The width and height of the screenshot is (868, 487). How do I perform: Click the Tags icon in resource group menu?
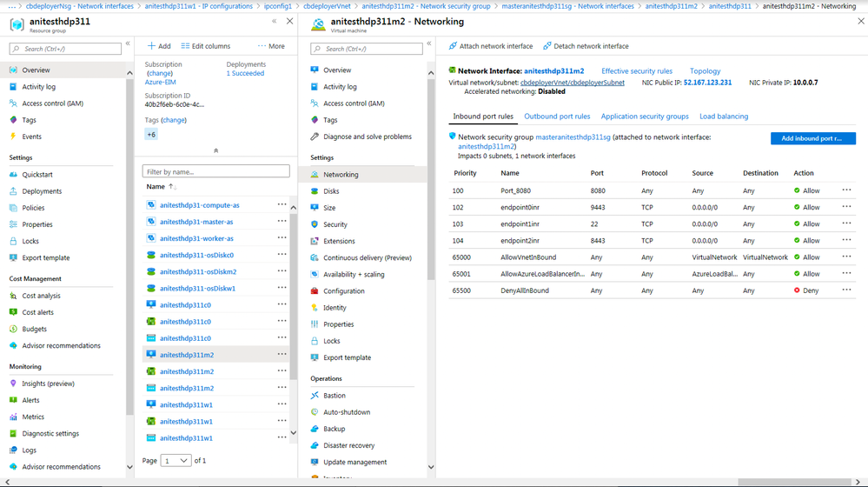point(13,120)
